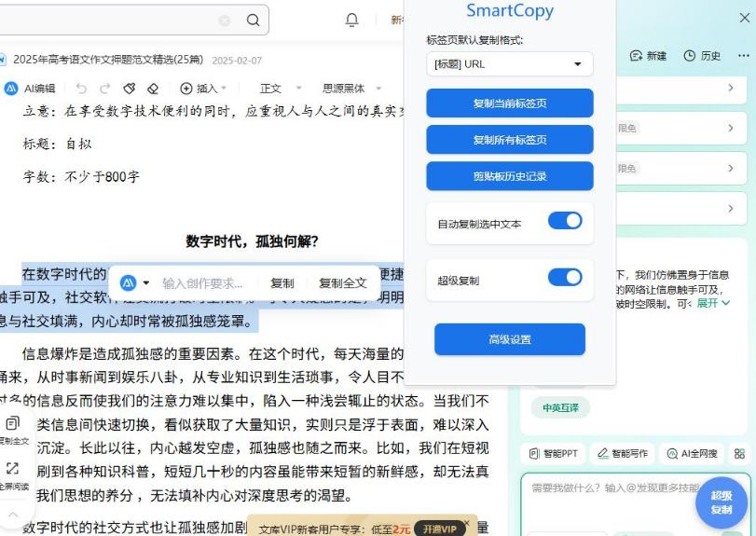Click 展开 to expand the text

point(713,303)
